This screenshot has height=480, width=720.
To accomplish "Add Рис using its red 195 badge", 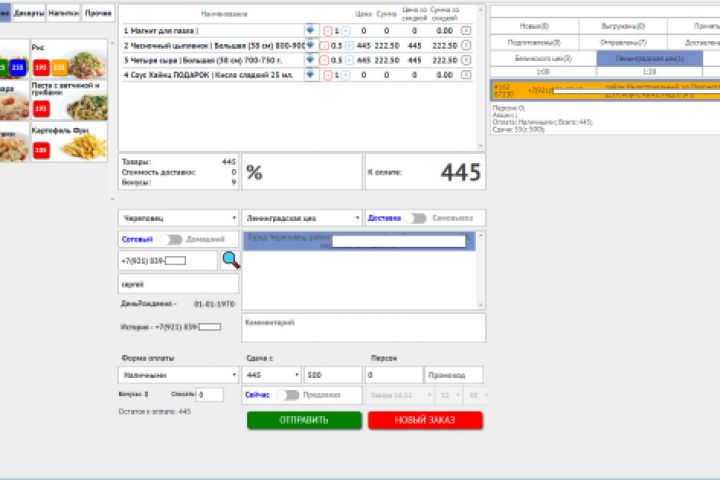I will (x=41, y=68).
